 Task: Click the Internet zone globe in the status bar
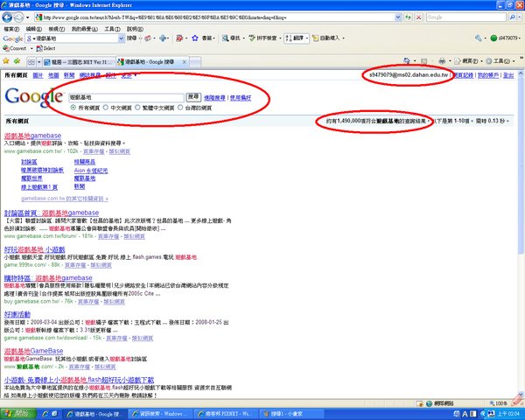pos(430,403)
